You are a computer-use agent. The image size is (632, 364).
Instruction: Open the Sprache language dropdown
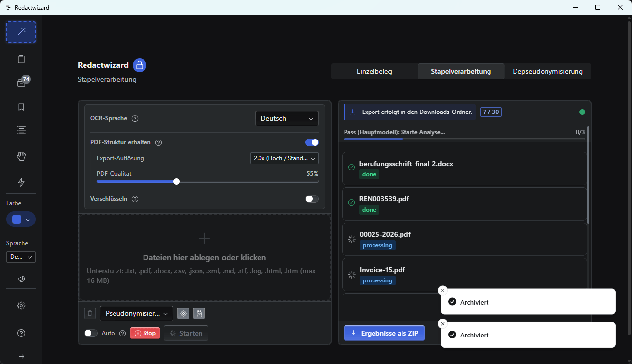[21, 257]
